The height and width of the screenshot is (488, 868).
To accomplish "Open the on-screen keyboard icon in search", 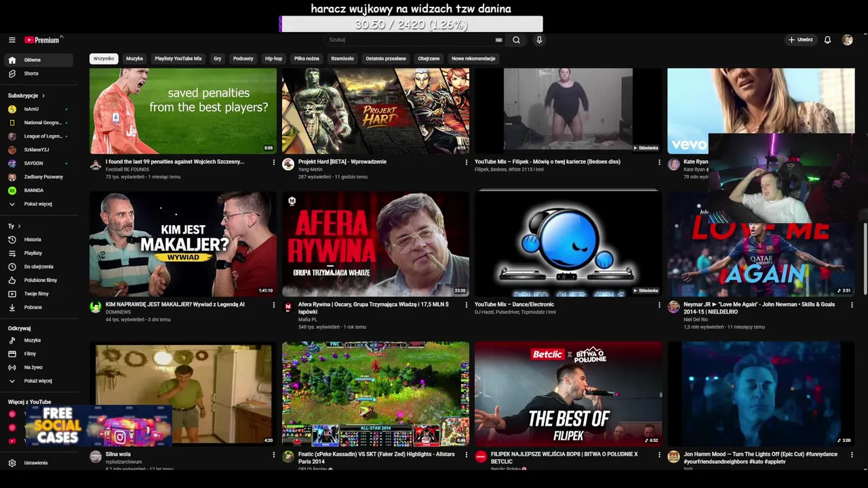I will point(499,40).
